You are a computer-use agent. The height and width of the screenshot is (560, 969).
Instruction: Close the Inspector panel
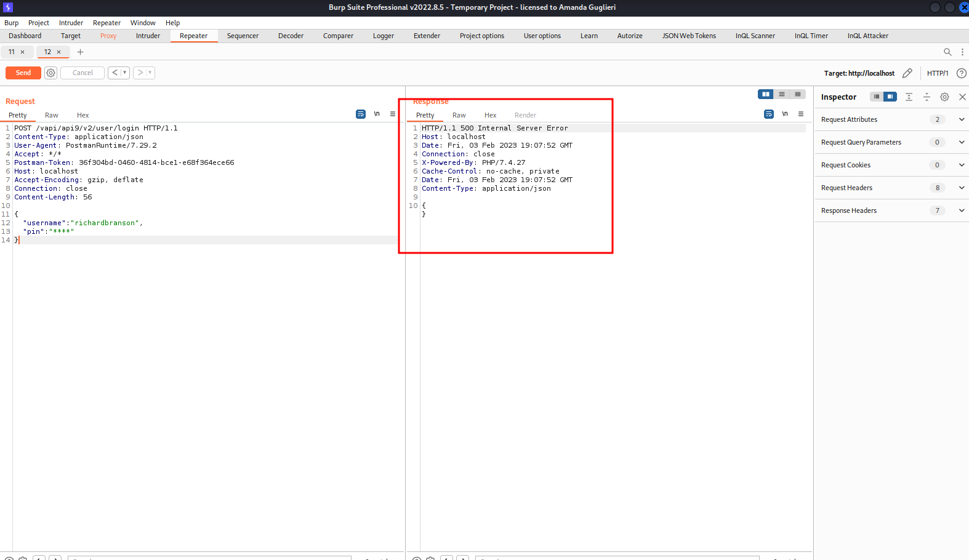962,97
